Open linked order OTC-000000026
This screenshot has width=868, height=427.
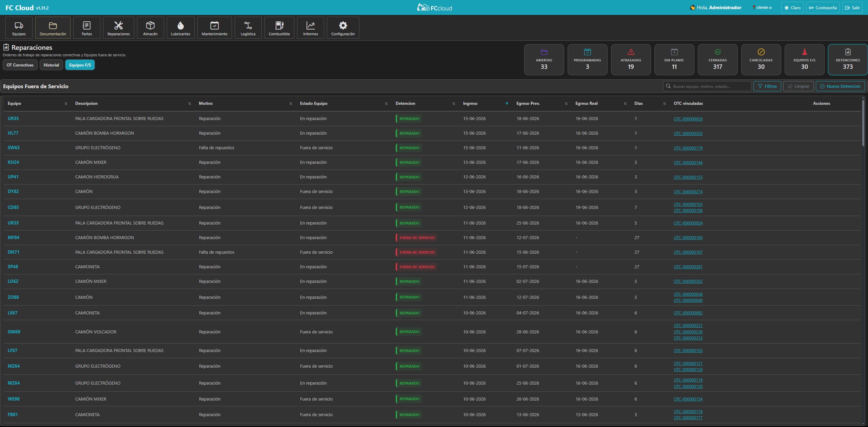click(688, 119)
